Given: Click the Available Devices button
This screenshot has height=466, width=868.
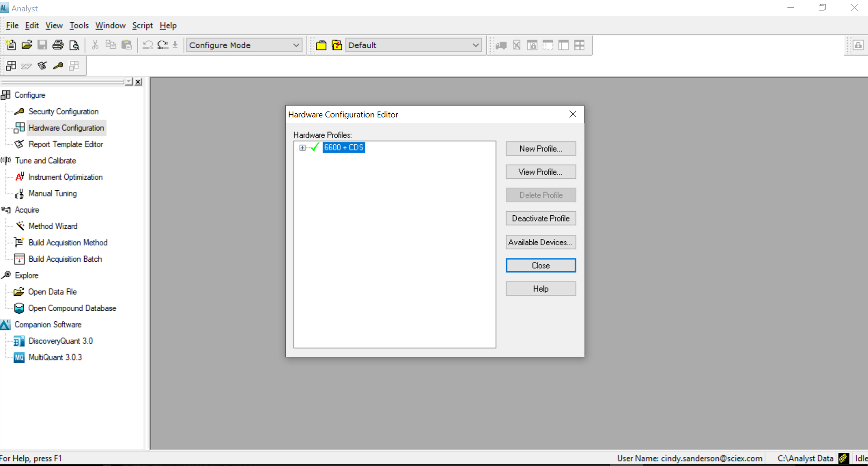Looking at the screenshot, I should click(x=540, y=242).
